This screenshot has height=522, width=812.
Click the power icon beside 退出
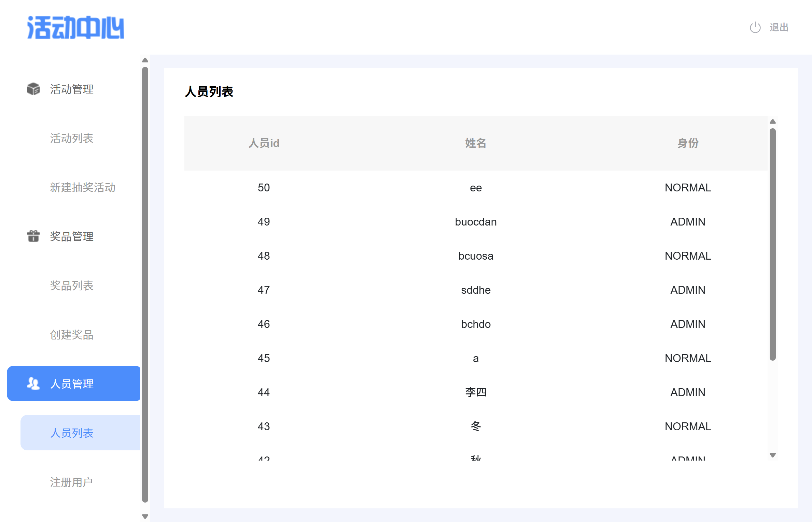point(755,27)
